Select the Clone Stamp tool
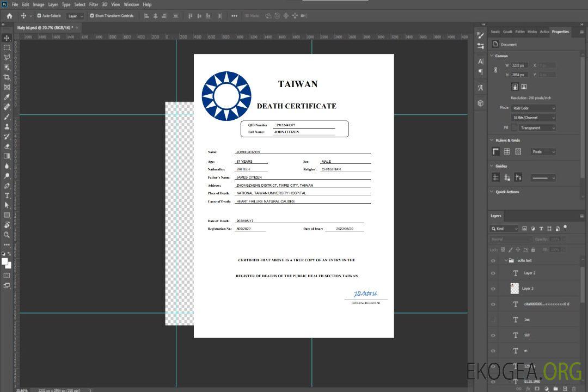Screen dimensions: 588x392 7,126
